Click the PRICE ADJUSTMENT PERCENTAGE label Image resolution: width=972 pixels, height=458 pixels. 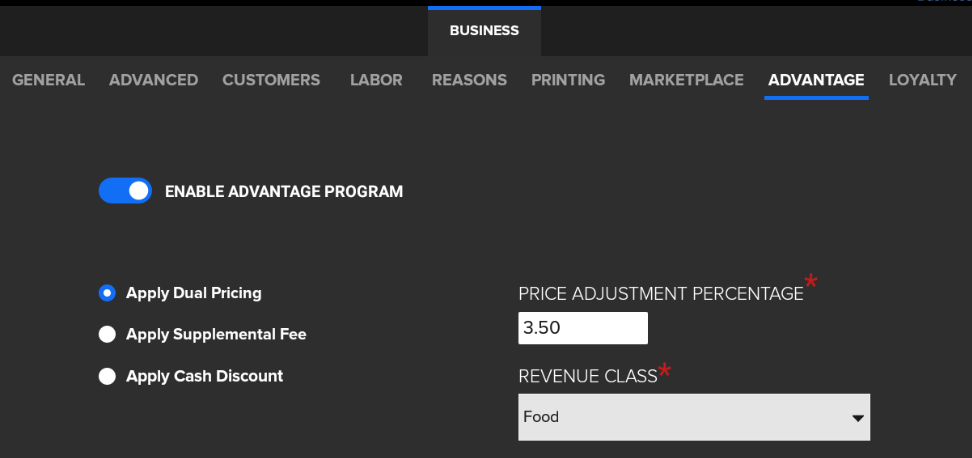(x=660, y=294)
